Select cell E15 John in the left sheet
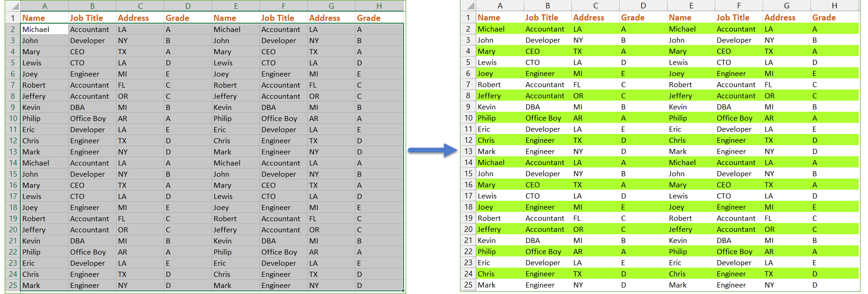868x294 pixels. coord(236,174)
